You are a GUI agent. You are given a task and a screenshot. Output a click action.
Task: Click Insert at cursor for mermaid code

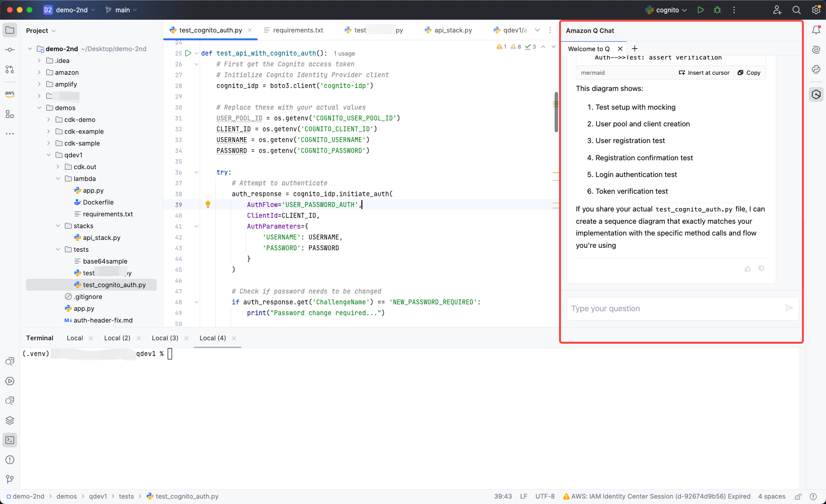pos(704,73)
